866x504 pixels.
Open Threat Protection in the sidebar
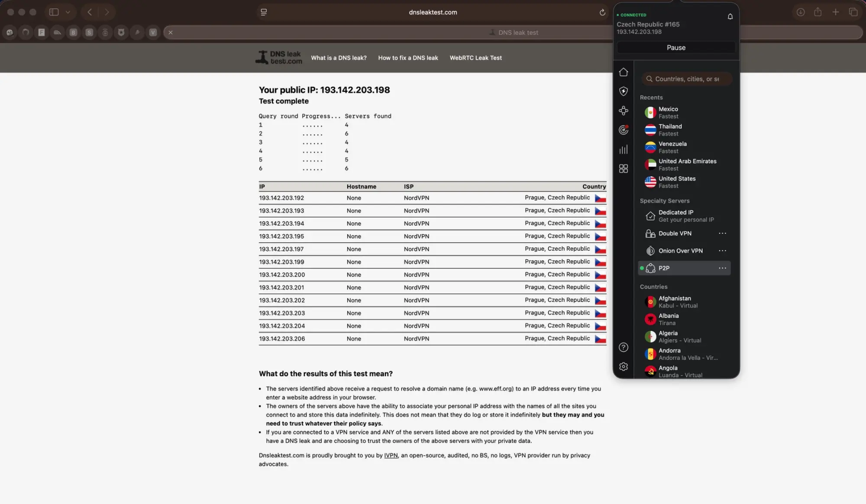click(624, 91)
